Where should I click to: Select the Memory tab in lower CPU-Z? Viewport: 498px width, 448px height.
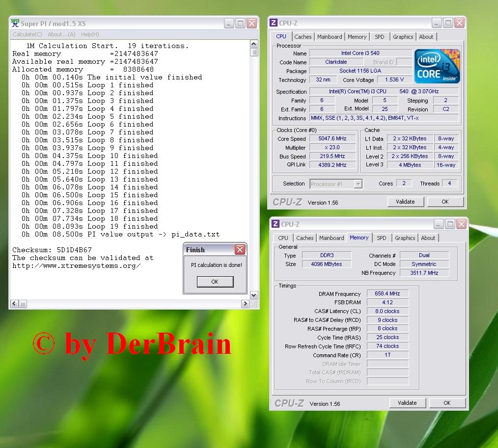(x=359, y=237)
